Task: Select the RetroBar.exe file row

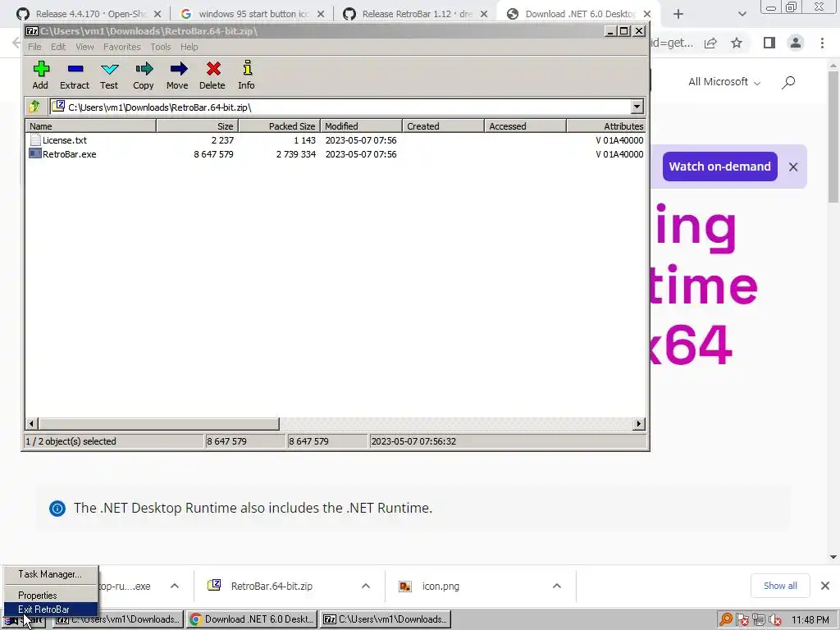Action: click(336, 154)
